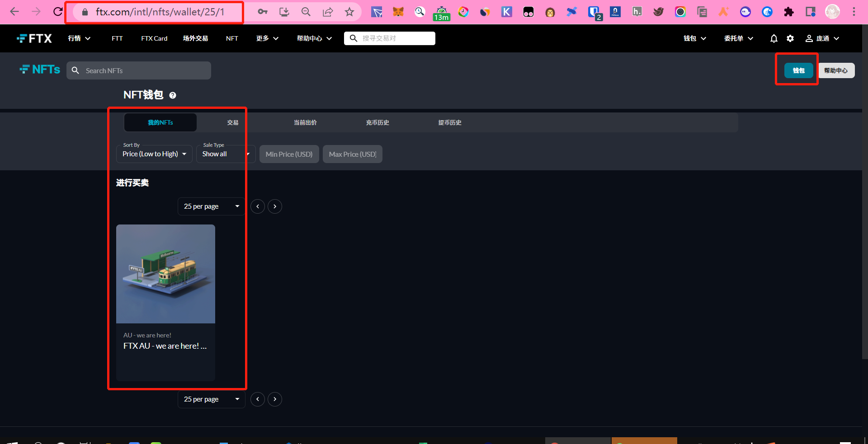Screen dimensions: 868x444
Task: Switch to the 提币历史 tab
Action: click(x=450, y=122)
